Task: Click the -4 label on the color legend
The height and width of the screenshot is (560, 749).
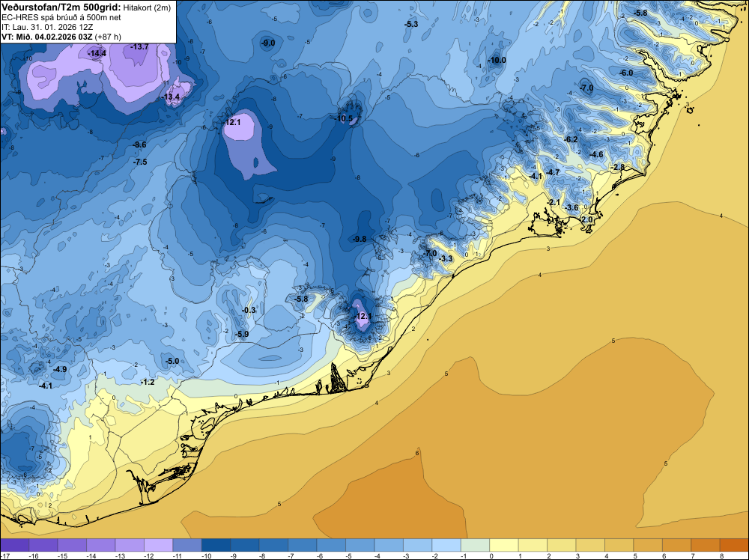Action: pyautogui.click(x=379, y=556)
